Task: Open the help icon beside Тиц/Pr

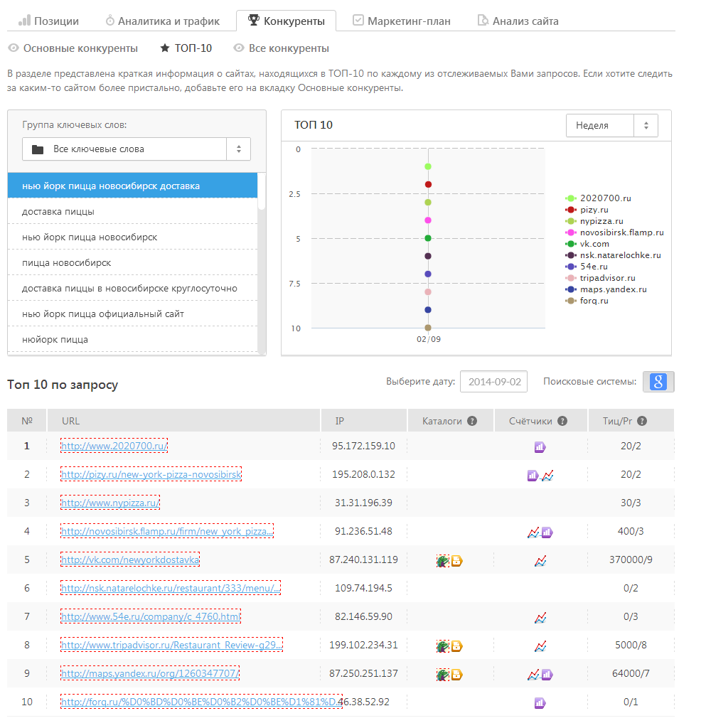Action: (x=642, y=421)
